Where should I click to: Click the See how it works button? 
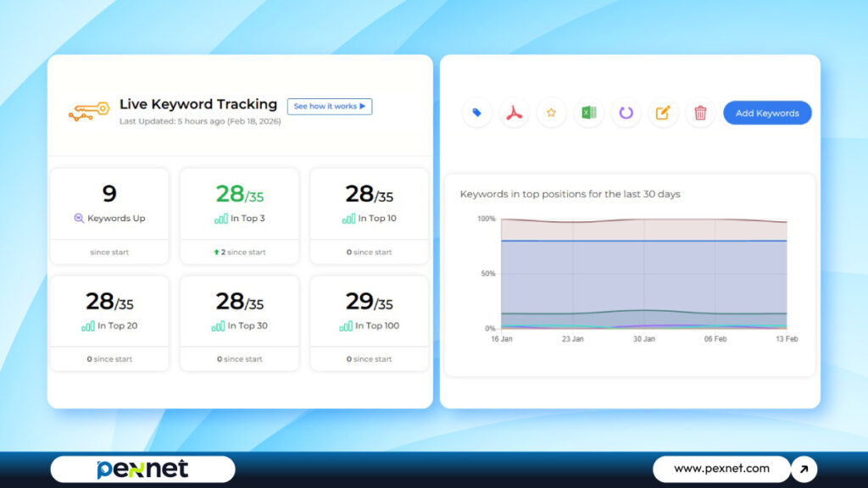[329, 107]
